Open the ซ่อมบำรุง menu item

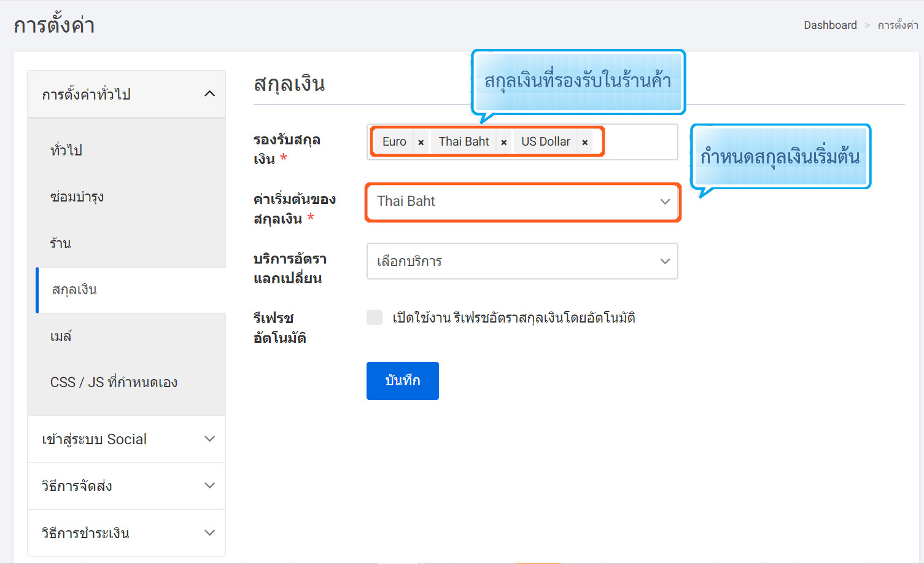77,197
